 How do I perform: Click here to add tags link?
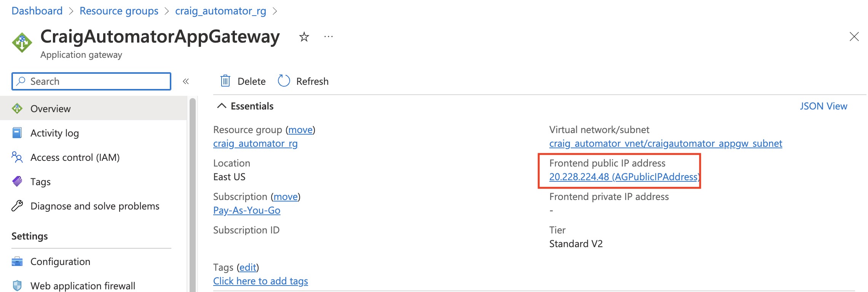click(260, 281)
